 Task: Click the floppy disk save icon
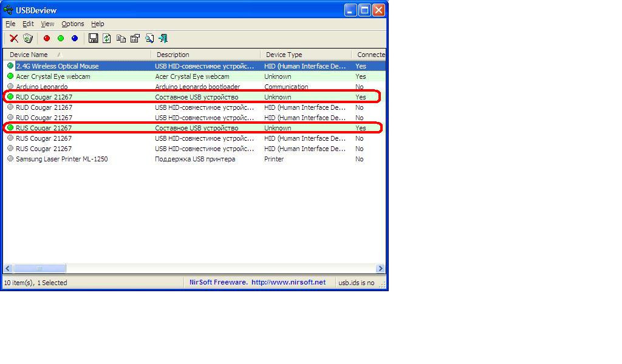93,38
